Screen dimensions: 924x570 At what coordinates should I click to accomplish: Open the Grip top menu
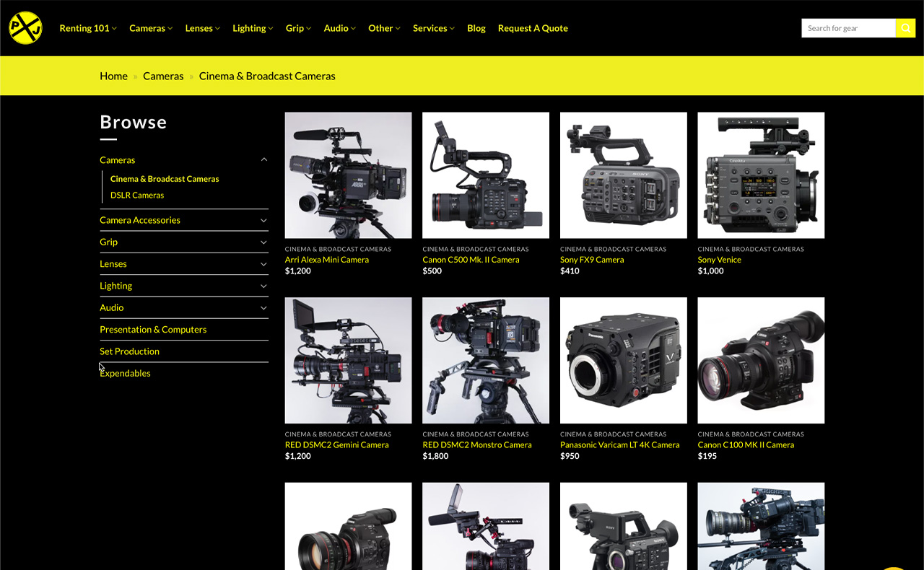(x=298, y=28)
